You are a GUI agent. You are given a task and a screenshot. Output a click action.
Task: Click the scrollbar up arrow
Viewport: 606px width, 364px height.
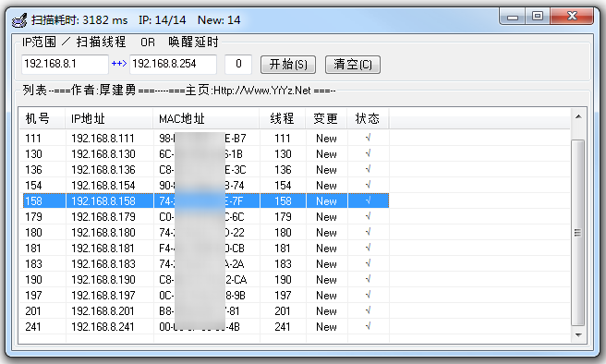(x=578, y=116)
